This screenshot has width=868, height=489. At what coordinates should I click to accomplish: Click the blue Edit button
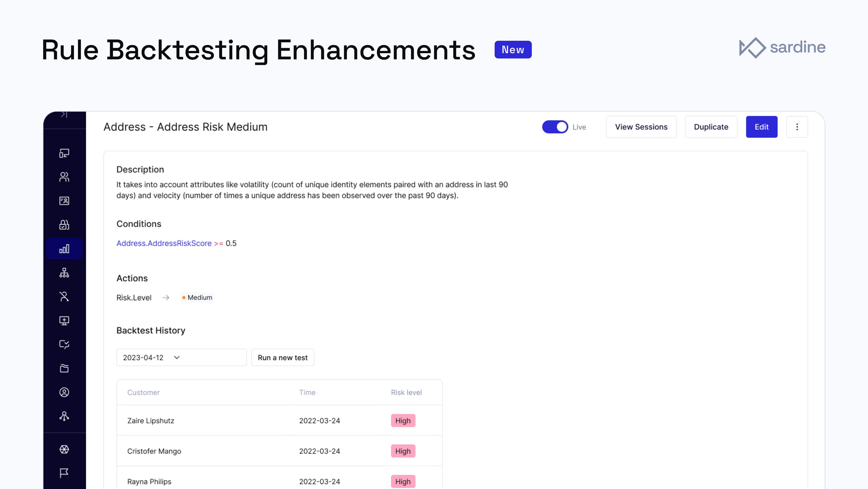coord(761,127)
